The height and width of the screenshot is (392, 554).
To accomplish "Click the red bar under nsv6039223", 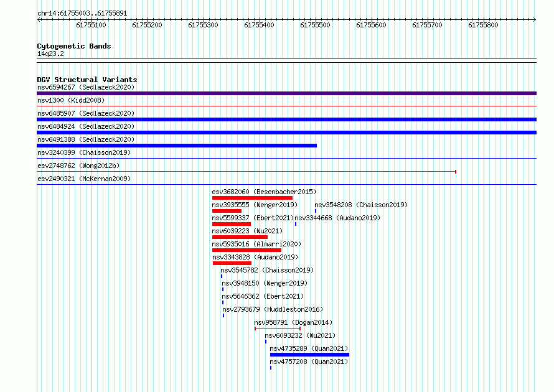I will pos(240,237).
